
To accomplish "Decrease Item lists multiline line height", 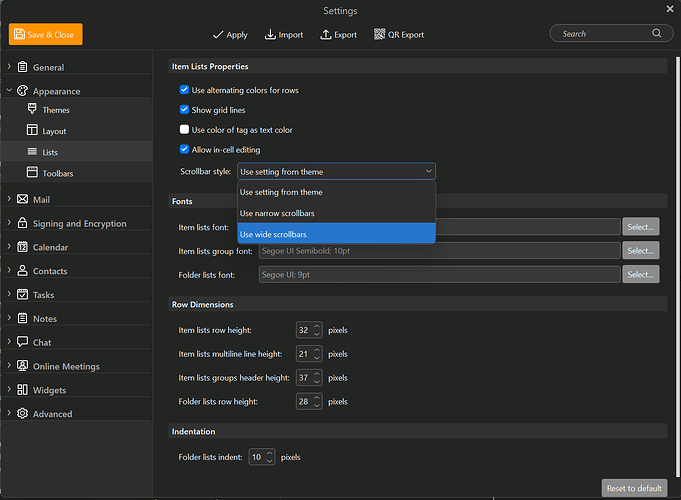I will point(317,358).
